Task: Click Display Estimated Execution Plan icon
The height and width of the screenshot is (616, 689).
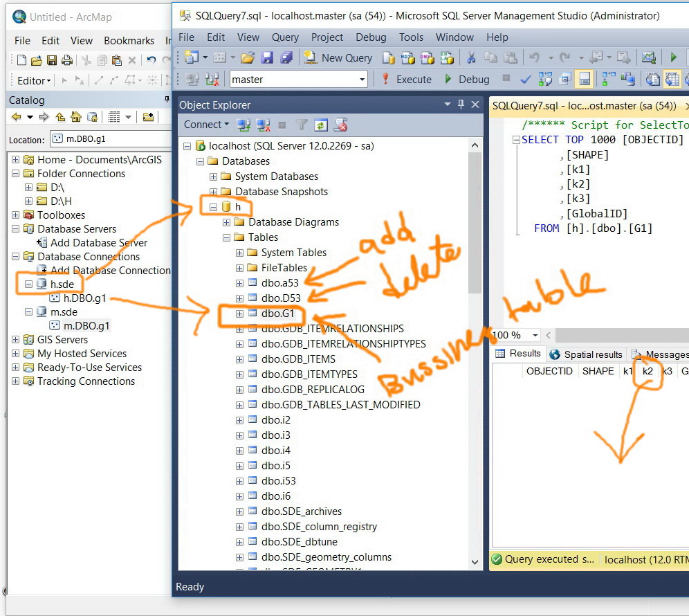Action: pyautogui.click(x=545, y=80)
